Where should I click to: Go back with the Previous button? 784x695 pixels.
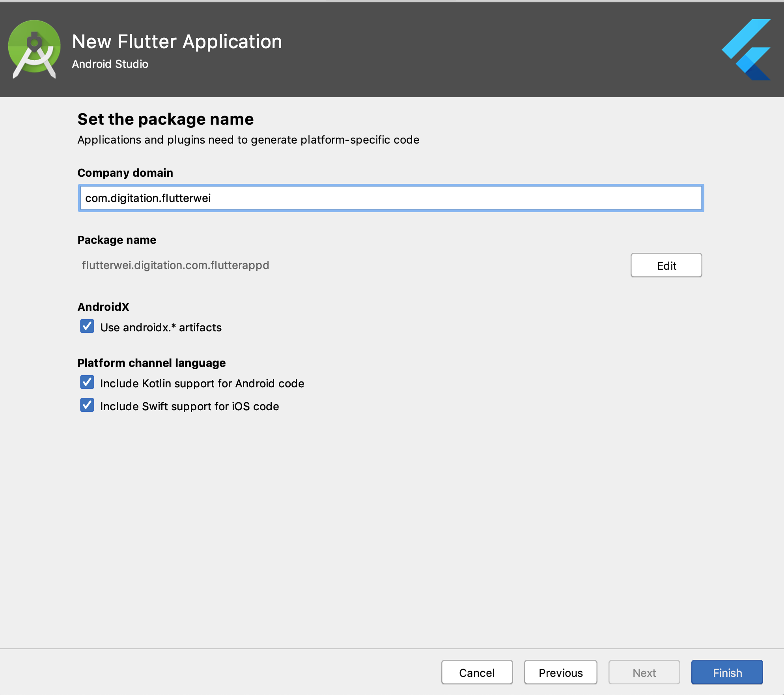pos(560,673)
